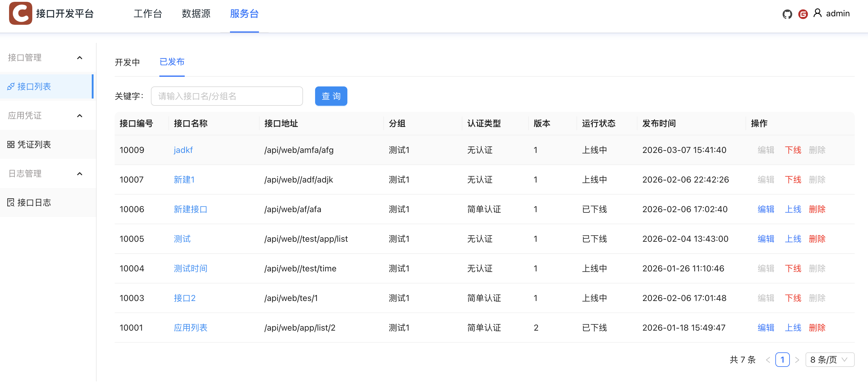Click the admin user avatar icon

click(x=818, y=13)
